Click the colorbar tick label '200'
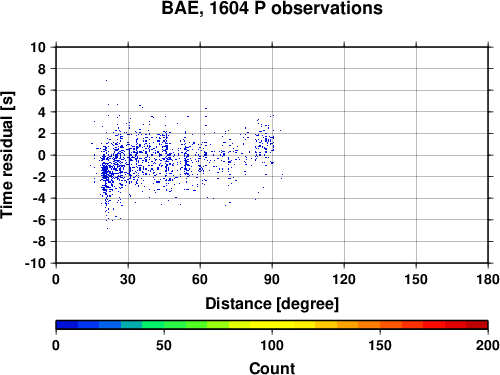Viewport: 500px width, 375px height. pos(488,345)
